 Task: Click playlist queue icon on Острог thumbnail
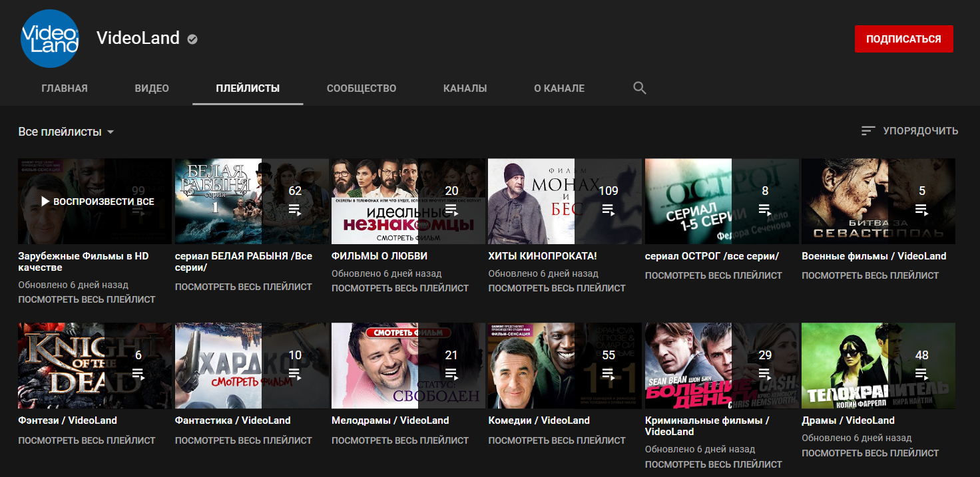765,210
